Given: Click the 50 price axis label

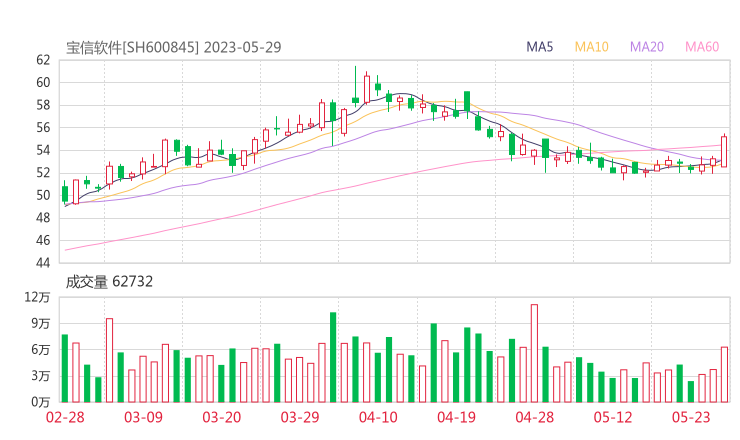Looking at the screenshot, I should point(43,195).
